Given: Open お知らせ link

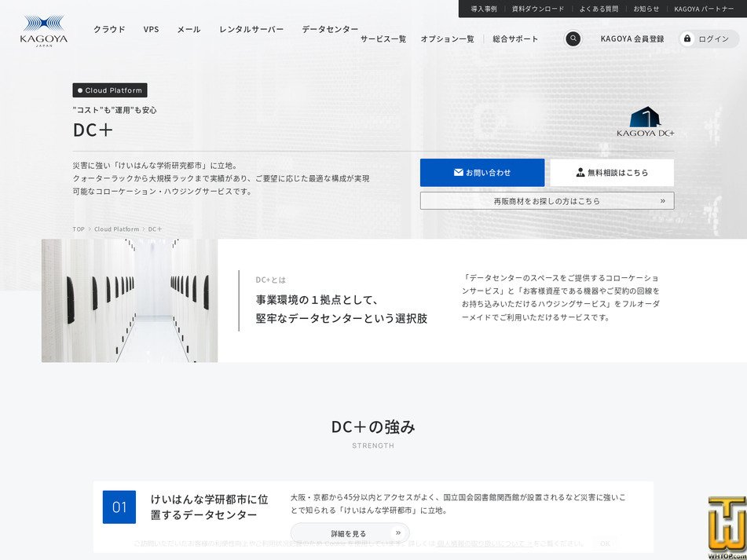Looking at the screenshot, I should pos(646,9).
